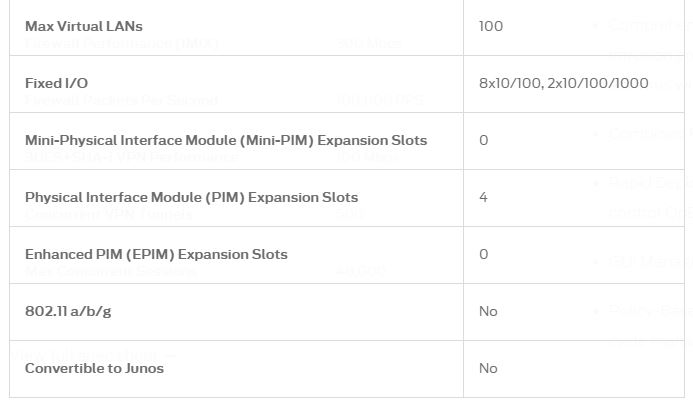This screenshot has width=693, height=405.
Task: Select the No value for 802.11 a/b/g
Action: coord(488,311)
